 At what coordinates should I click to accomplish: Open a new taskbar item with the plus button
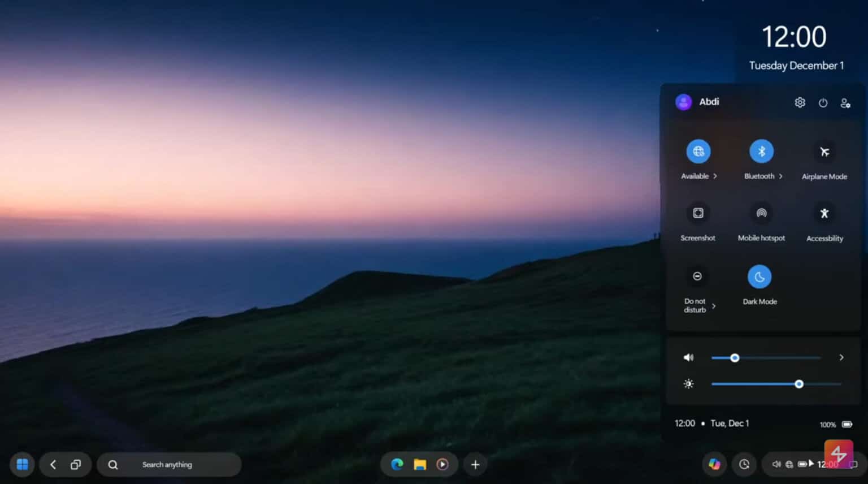(x=475, y=464)
